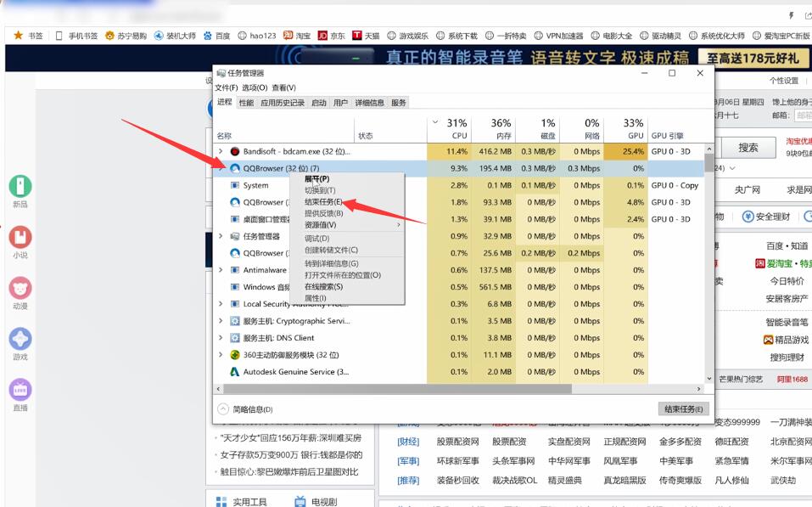Switch to the 启动 tab
Viewport: 812px width, 507px height.
point(318,103)
